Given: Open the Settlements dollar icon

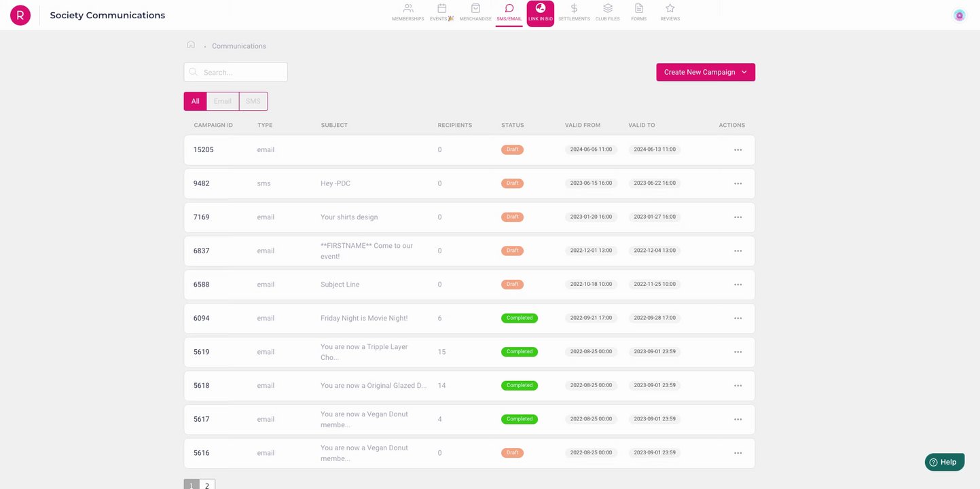Looking at the screenshot, I should click(574, 9).
